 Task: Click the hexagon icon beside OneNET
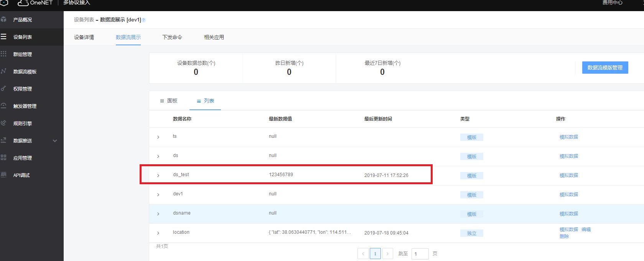point(4,3)
